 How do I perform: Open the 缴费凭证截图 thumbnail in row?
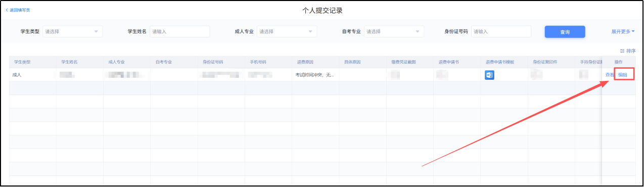[395, 75]
